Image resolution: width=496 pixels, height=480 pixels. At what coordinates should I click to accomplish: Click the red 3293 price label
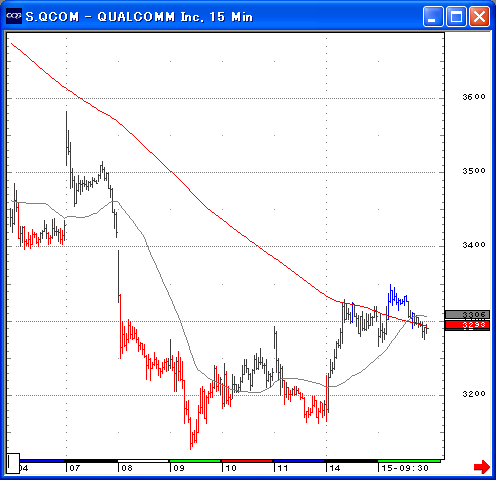pos(467,324)
